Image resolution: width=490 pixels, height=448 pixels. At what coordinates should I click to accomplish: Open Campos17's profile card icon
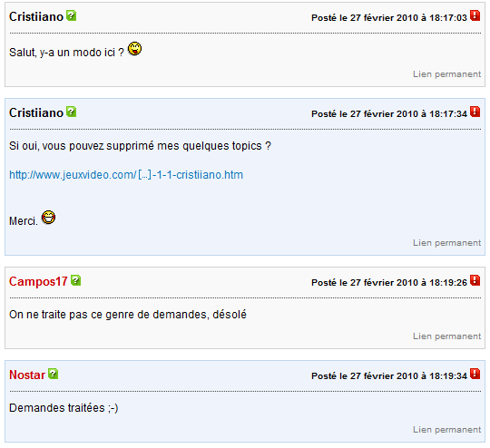(75, 280)
